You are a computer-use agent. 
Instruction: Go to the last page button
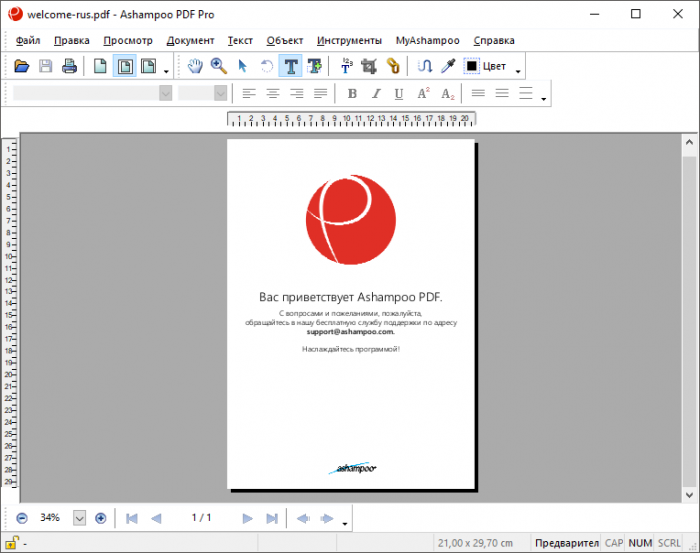coord(271,518)
